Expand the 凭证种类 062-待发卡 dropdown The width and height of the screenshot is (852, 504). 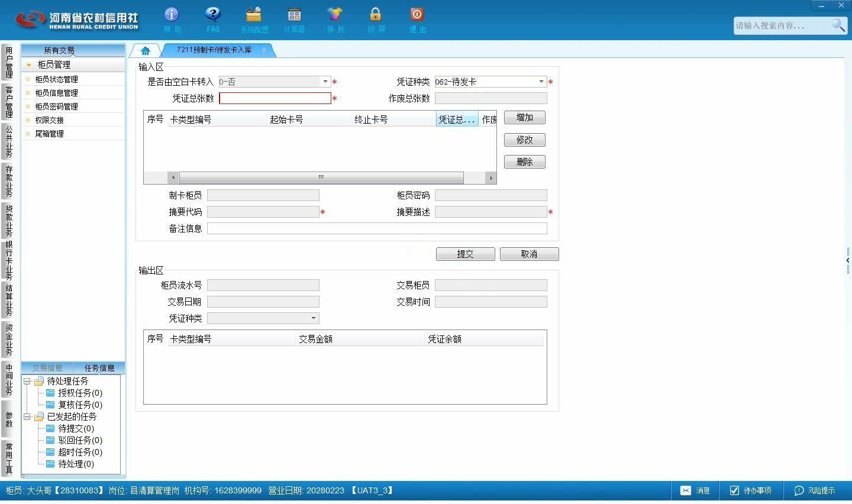[541, 82]
